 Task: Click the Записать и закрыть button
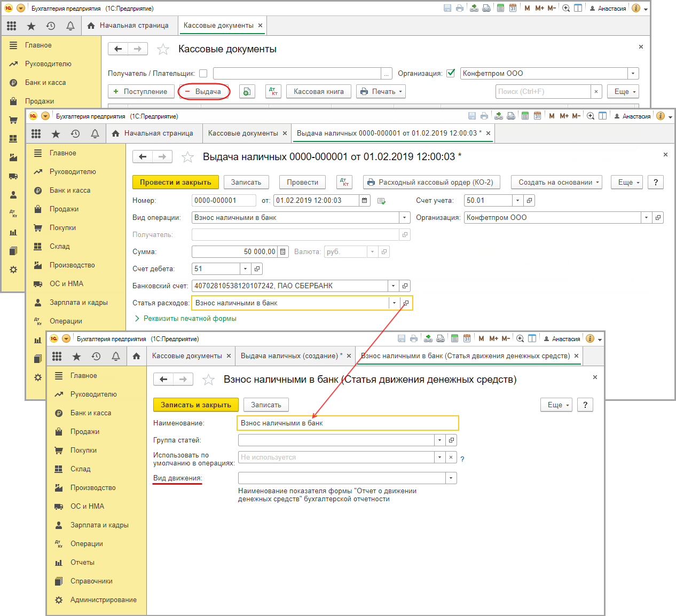(x=196, y=405)
